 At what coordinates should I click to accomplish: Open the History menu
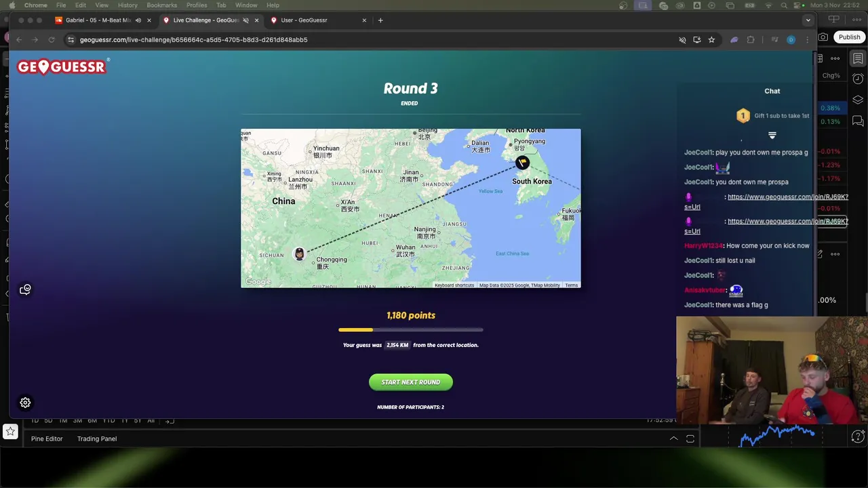pos(127,5)
